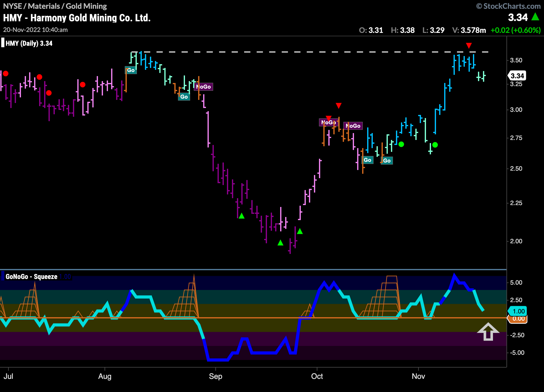This screenshot has height=392, width=544.
Task: Click the -5.00 oscillator axis label
Action: pos(517,353)
